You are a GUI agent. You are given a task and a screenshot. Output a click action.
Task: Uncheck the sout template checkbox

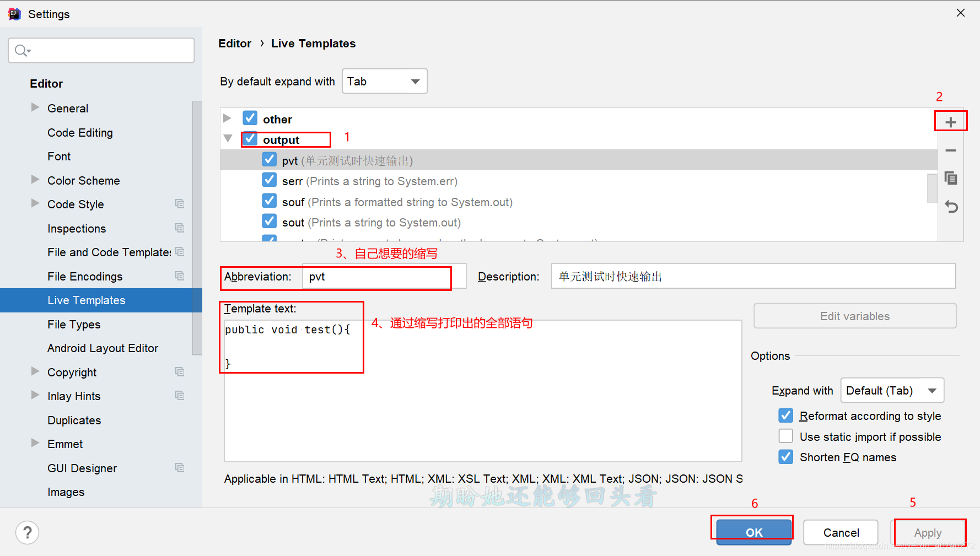click(x=270, y=222)
